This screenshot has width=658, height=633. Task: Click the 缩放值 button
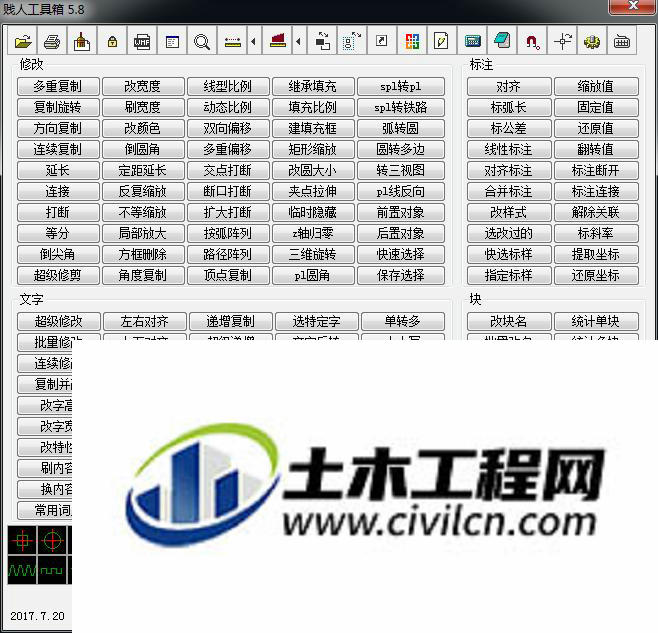(x=596, y=86)
